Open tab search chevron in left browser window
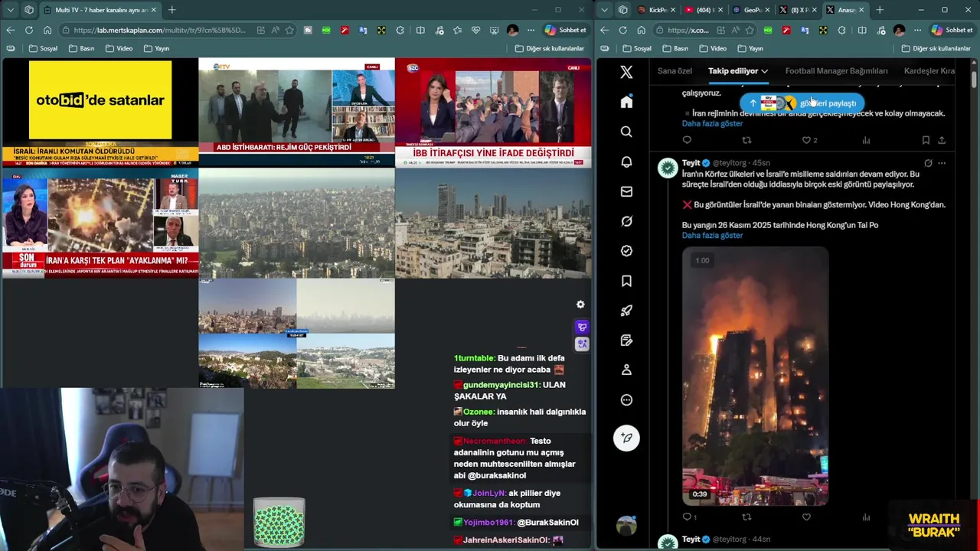980x551 pixels. [x=10, y=10]
